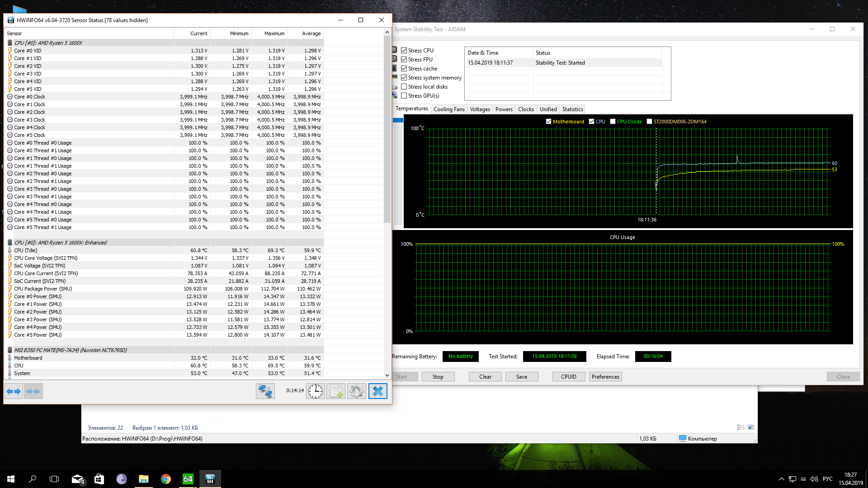Open Google Chrome from the taskbar
Screen dimensions: 868x488
[x=166, y=479]
